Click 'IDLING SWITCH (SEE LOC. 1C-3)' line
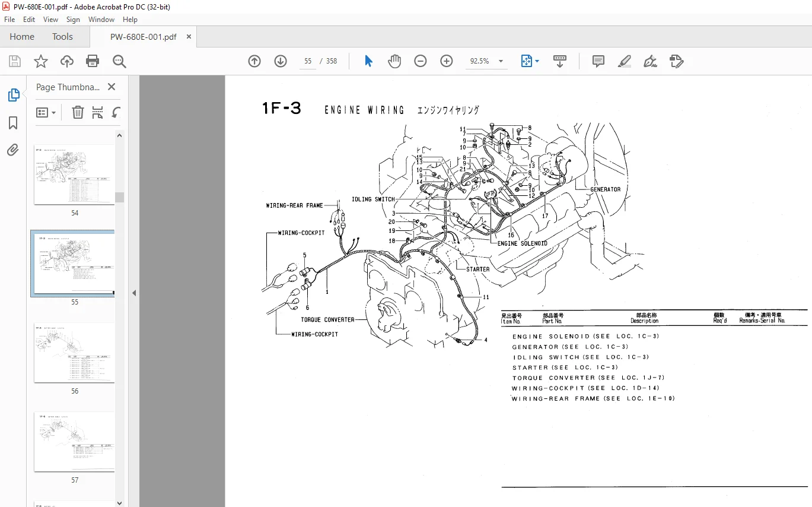The image size is (812, 507). (581, 357)
